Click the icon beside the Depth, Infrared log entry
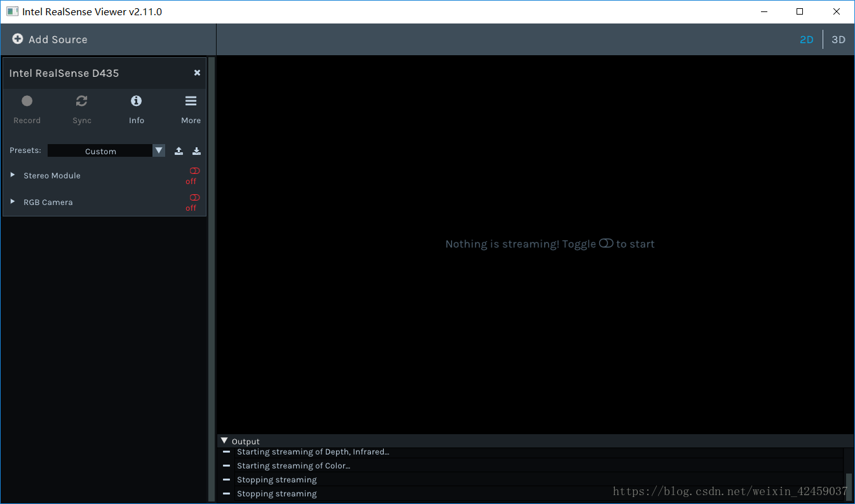Image resolution: width=855 pixels, height=504 pixels. (227, 452)
